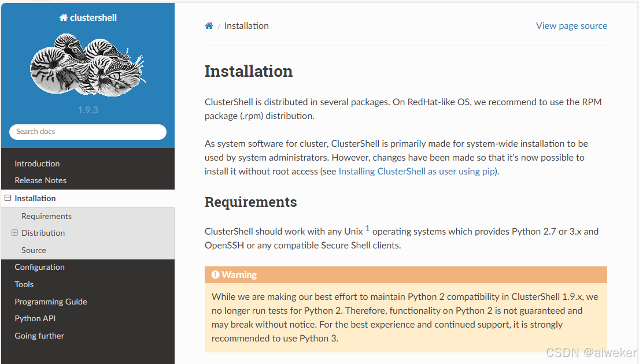Open the page source via View page source
Image resolution: width=639 pixels, height=364 pixels.
click(571, 25)
